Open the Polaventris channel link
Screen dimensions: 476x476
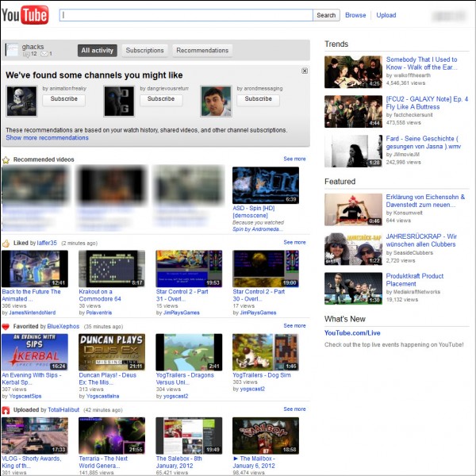coord(99,313)
